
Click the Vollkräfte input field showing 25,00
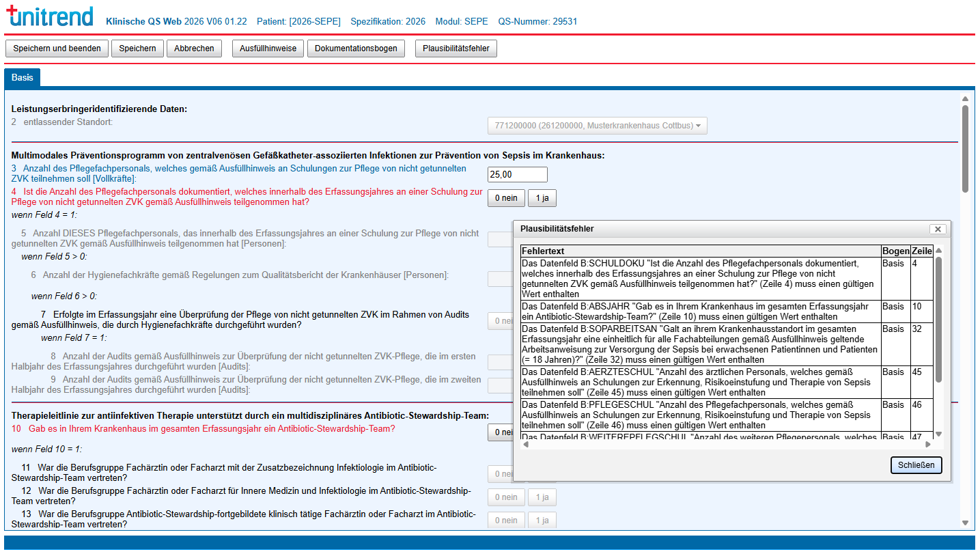pos(517,175)
